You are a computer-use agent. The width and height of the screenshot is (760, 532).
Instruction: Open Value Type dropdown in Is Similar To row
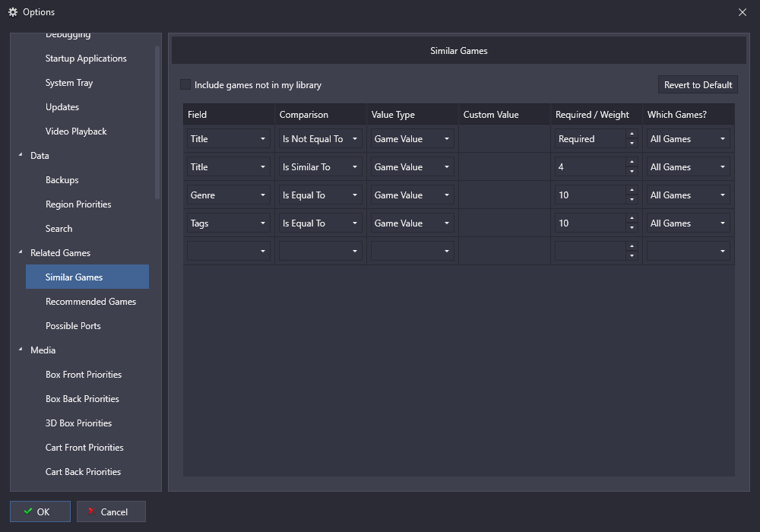pyautogui.click(x=413, y=166)
